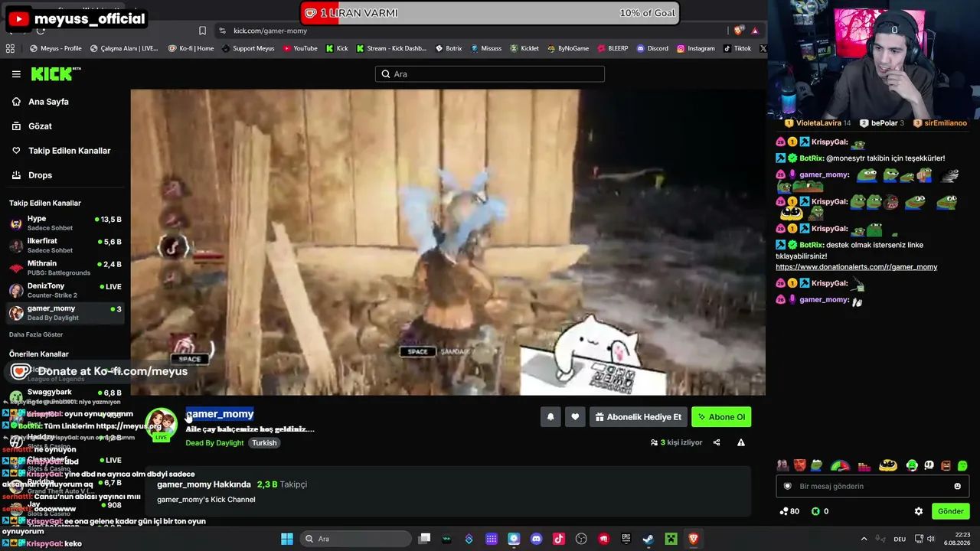Open Brave browser from the taskbar
Image resolution: width=980 pixels, height=551 pixels.
pyautogui.click(x=694, y=539)
